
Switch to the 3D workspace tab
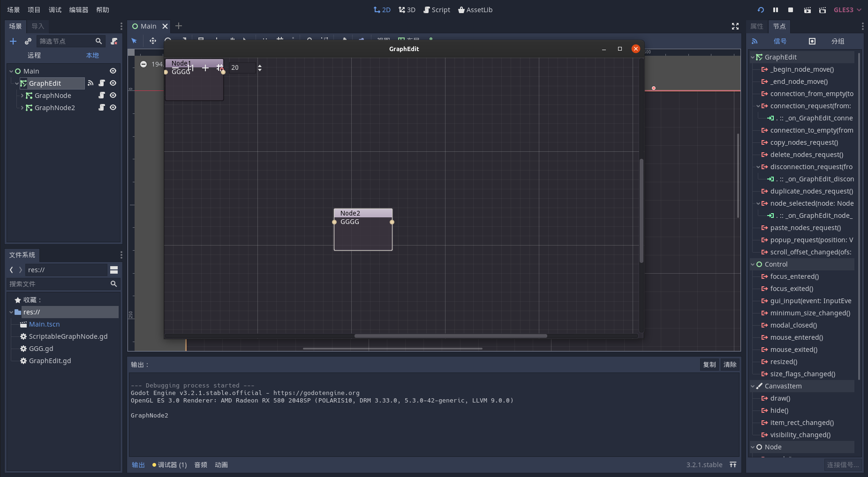406,9
